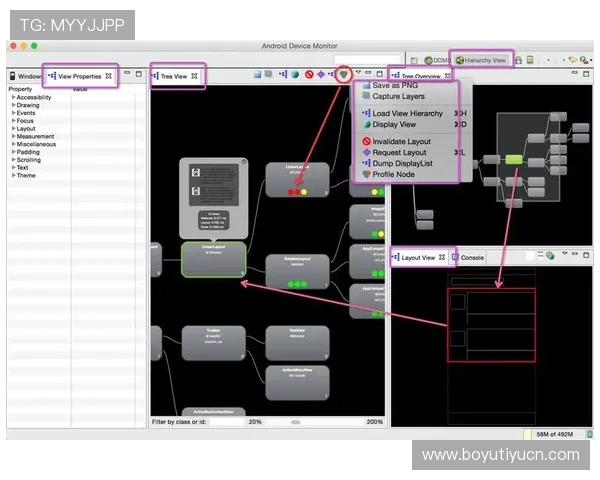Open the Console tab
Image resolution: width=600 pixels, height=480 pixels.
point(472,257)
